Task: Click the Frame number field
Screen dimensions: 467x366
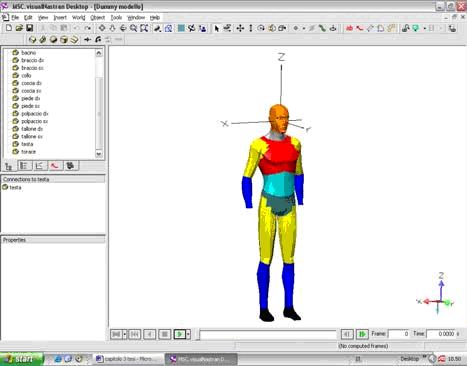Action: (x=399, y=334)
